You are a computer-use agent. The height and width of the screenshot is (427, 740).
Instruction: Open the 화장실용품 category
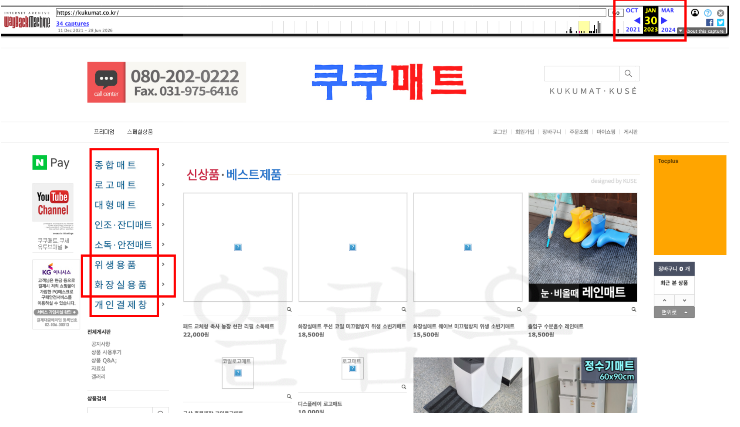pos(120,285)
